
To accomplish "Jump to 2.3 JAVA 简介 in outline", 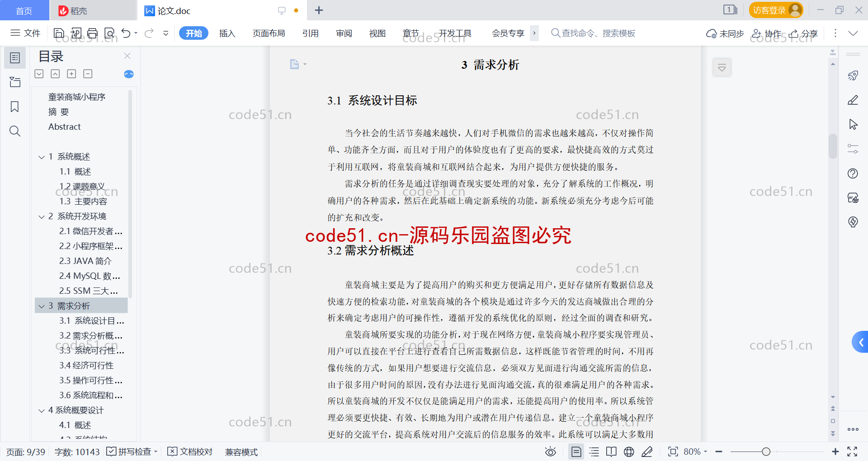I will [x=85, y=261].
